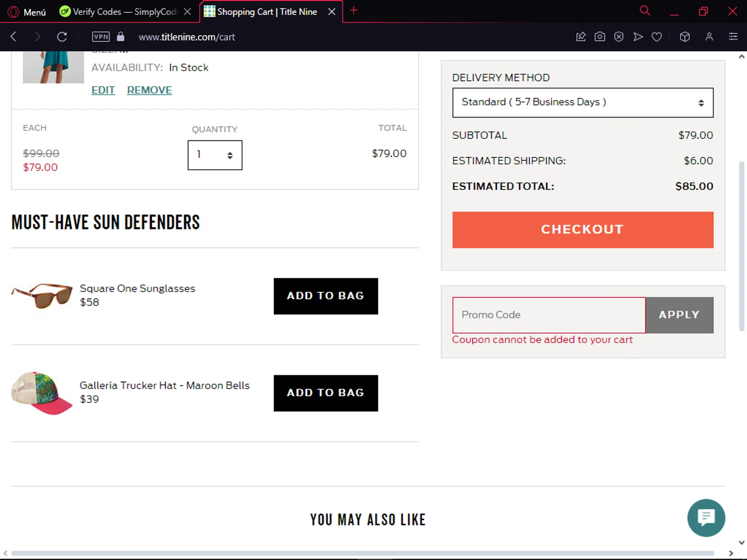Screen dimensions: 747x560
Task: Open the live chat bubble icon
Action: [x=706, y=518]
